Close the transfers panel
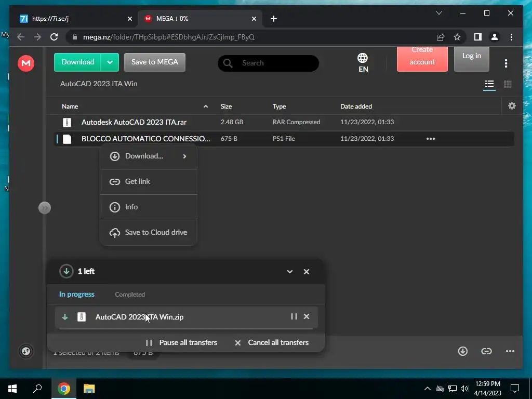 307,271
